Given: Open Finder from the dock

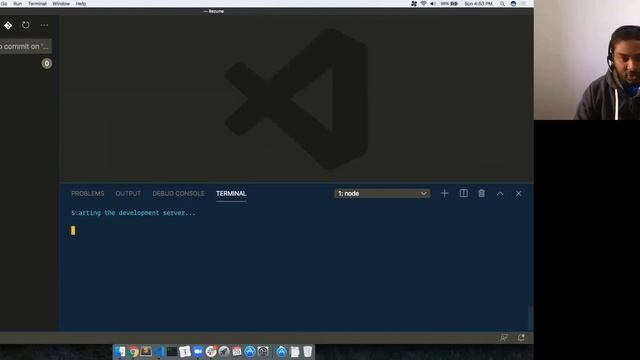Looking at the screenshot, I should click(x=120, y=351).
